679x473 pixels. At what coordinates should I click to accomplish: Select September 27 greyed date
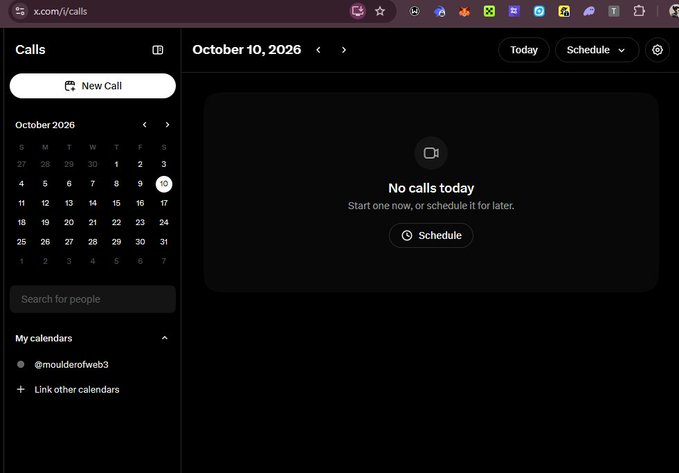[21, 164]
